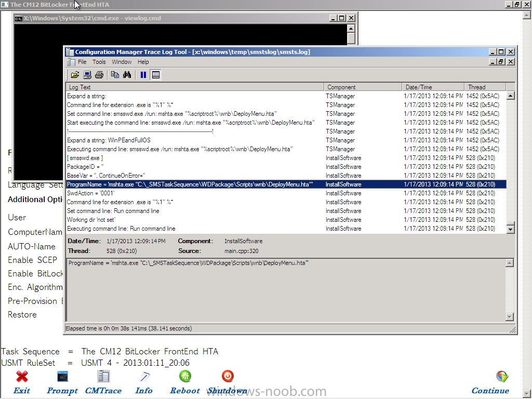The image size is (532, 399).
Task: Click the CMTrace link label
Action: 103,391
